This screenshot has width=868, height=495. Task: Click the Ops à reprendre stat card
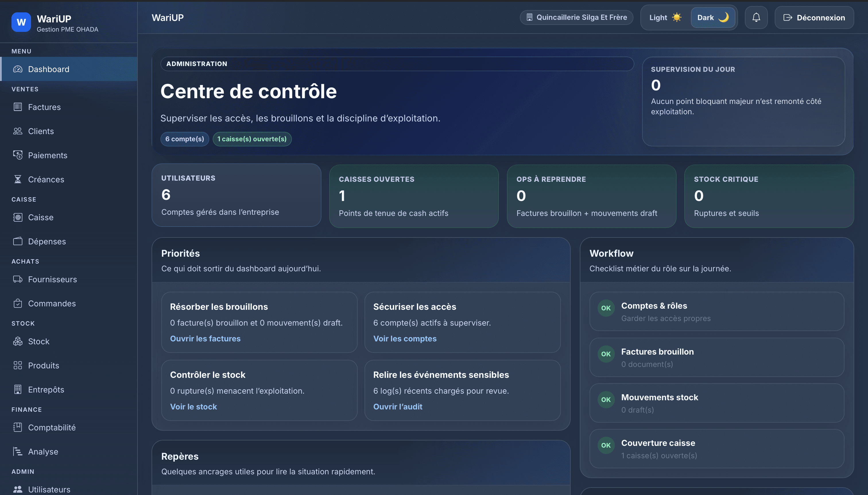(x=592, y=196)
